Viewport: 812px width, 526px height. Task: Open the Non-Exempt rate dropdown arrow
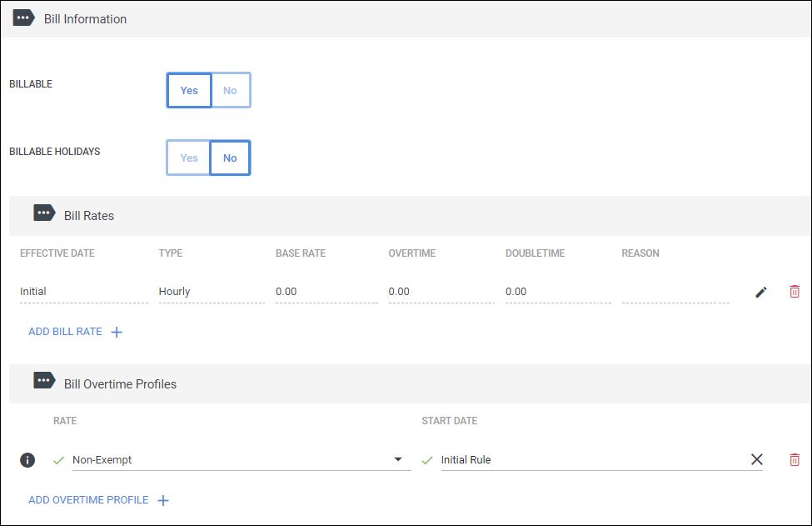pos(398,459)
